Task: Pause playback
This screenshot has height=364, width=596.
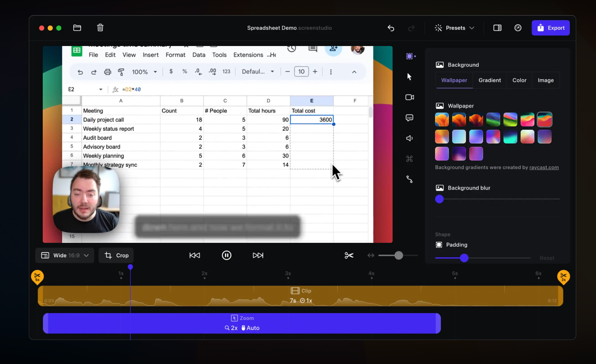Action: pos(226,255)
